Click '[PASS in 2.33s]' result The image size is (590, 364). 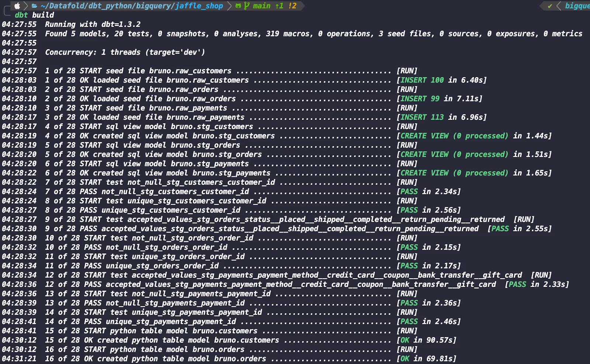coord(537,284)
